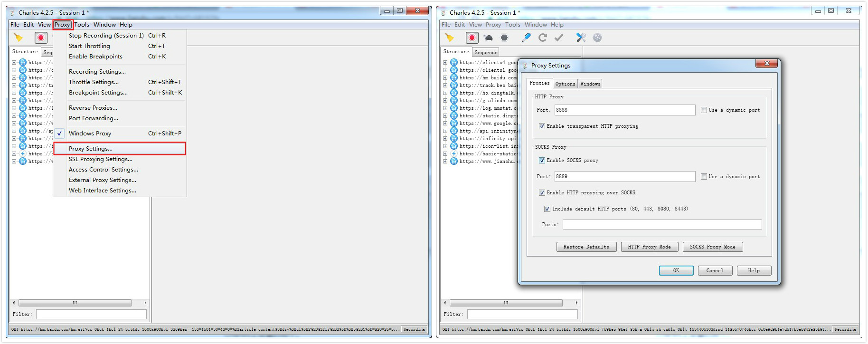Expand the https://www.jianshu tree node

[x=445, y=162]
